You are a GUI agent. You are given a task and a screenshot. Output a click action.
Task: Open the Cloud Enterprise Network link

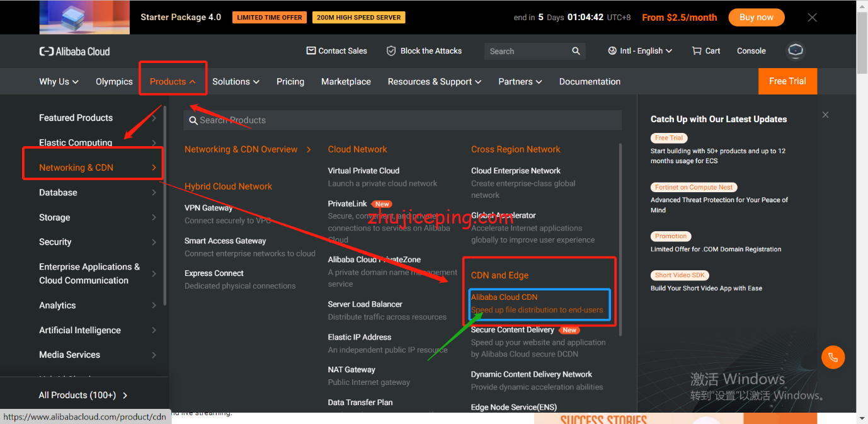pos(516,171)
